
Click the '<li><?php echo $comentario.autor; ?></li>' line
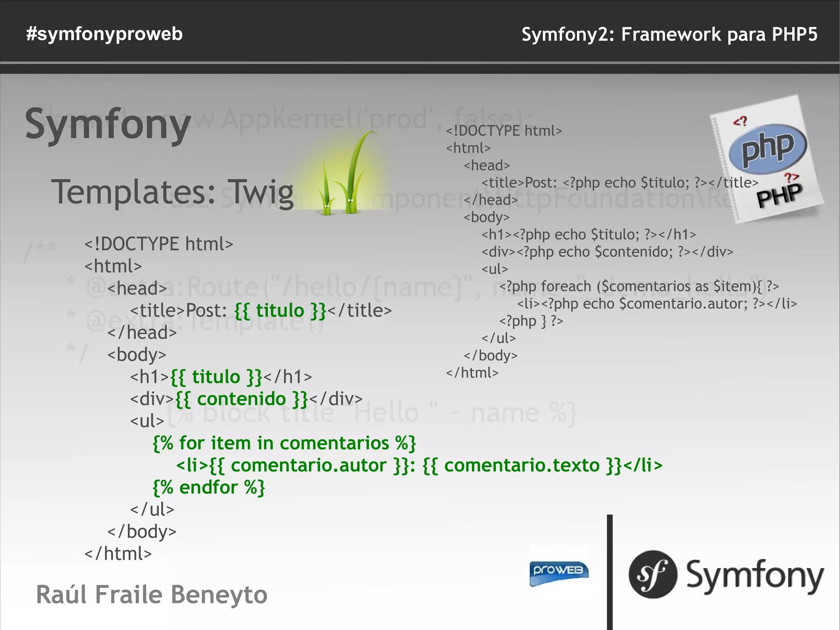pos(657,304)
